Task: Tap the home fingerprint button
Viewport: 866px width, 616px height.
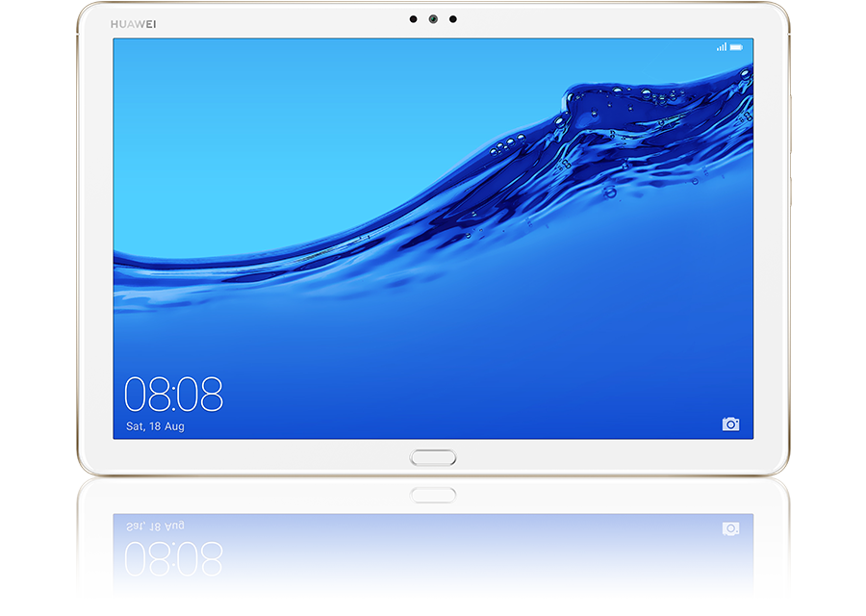Action: (x=433, y=457)
